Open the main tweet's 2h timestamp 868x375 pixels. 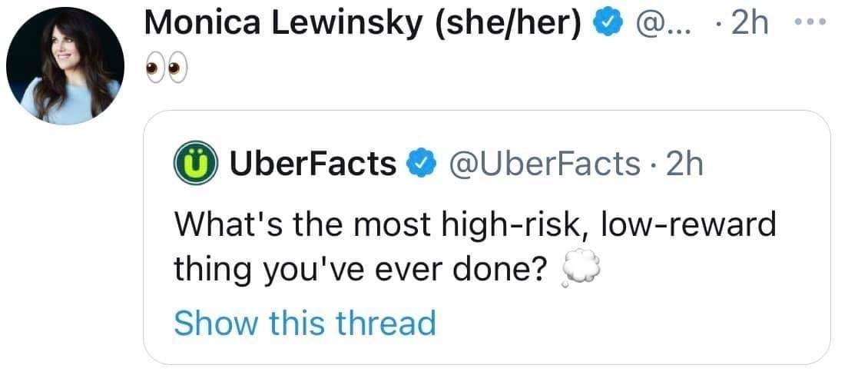point(748,25)
